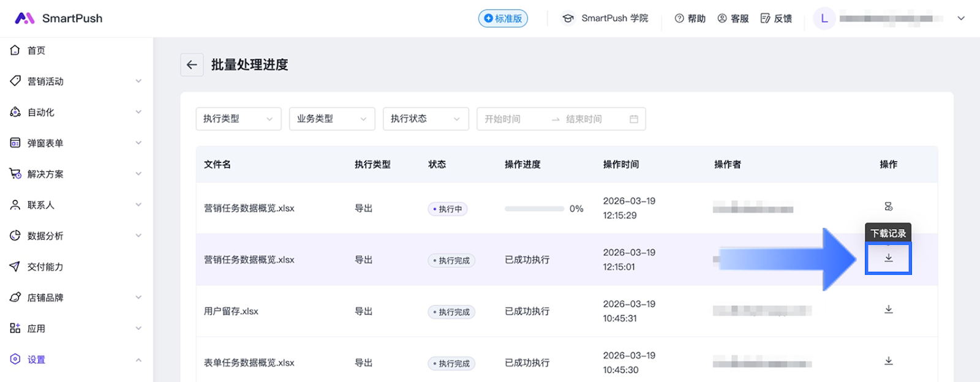Expand 营销活动 in the sidebar
980x382 pixels.
tap(77, 81)
